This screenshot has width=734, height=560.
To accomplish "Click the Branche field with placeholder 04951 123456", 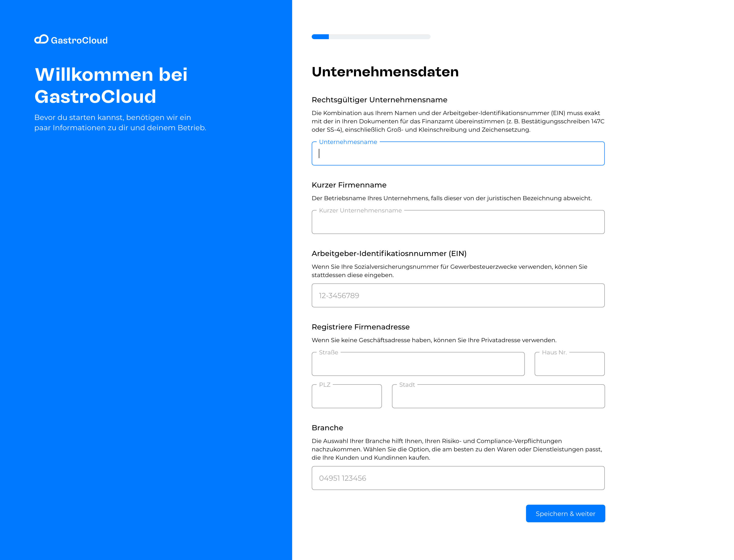I will [x=458, y=478].
